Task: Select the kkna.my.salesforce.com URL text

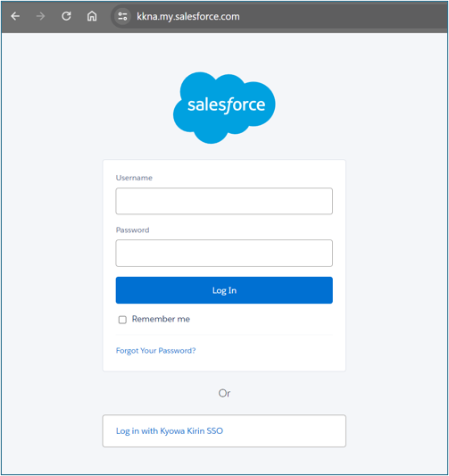Action: [x=188, y=16]
